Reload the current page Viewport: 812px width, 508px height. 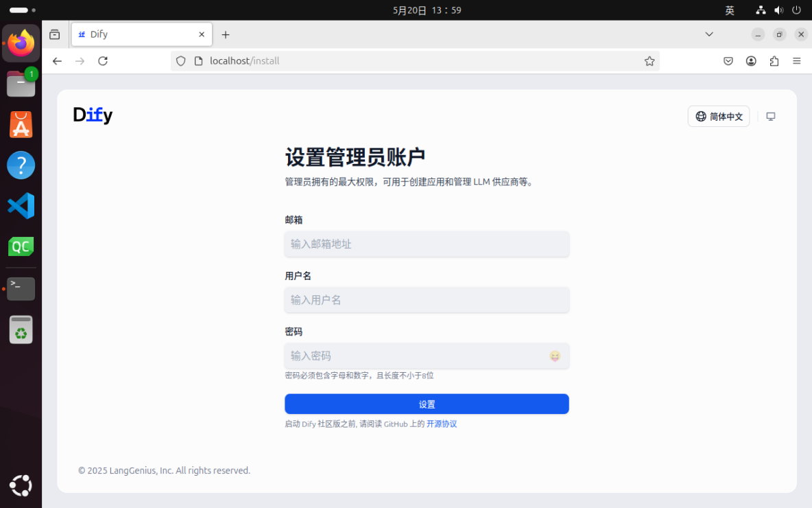click(103, 61)
